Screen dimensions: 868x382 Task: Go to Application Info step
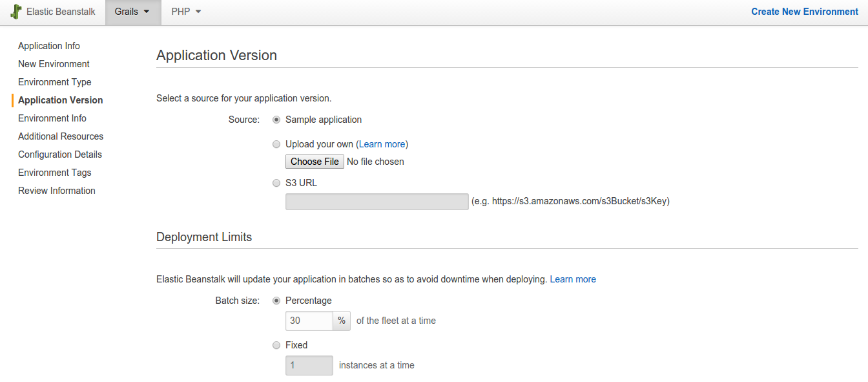[x=49, y=46]
